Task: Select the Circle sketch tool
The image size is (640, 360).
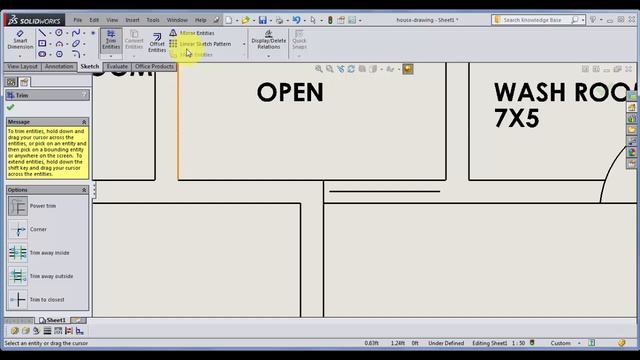Action: (59, 33)
